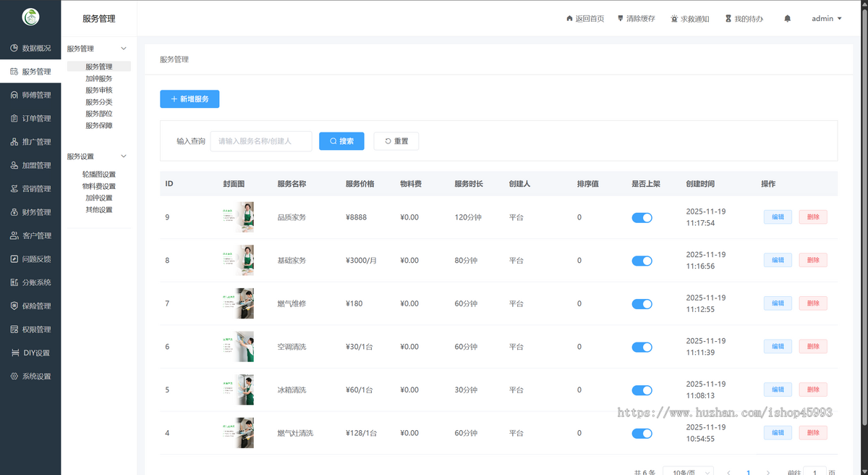Screen dimensions: 868x475
Task: Open the 保险管理 sidebar icon
Action: pos(14,306)
